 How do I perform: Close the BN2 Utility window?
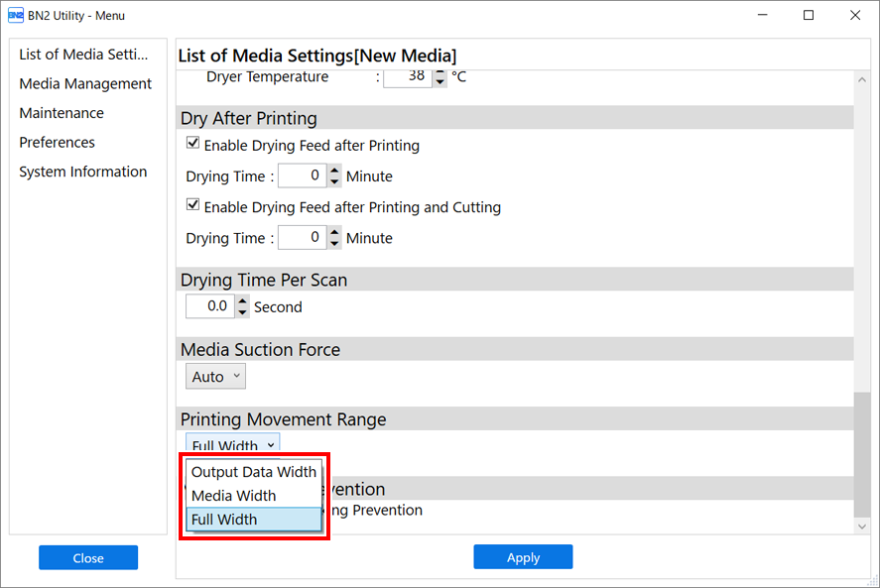pos(855,15)
